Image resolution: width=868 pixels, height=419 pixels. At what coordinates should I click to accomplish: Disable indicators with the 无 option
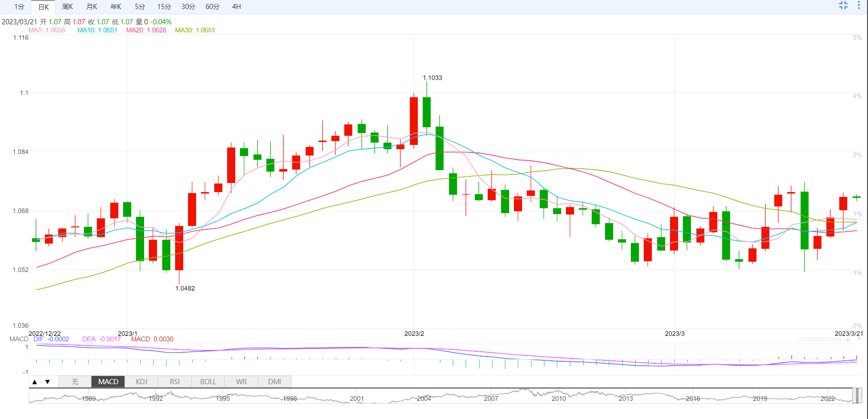[x=75, y=382]
